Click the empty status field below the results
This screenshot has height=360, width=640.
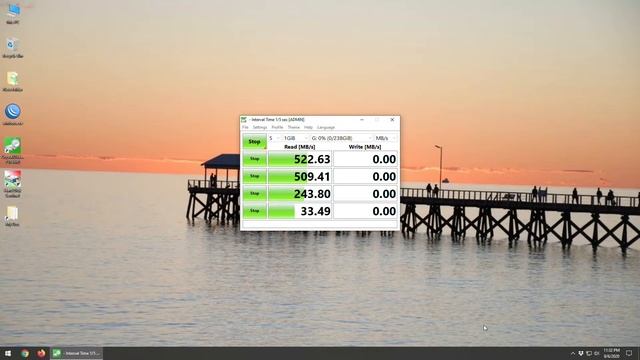[320, 224]
